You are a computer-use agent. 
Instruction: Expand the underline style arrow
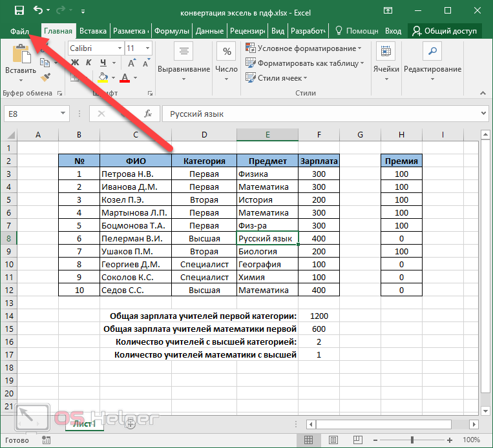pyautogui.click(x=114, y=63)
